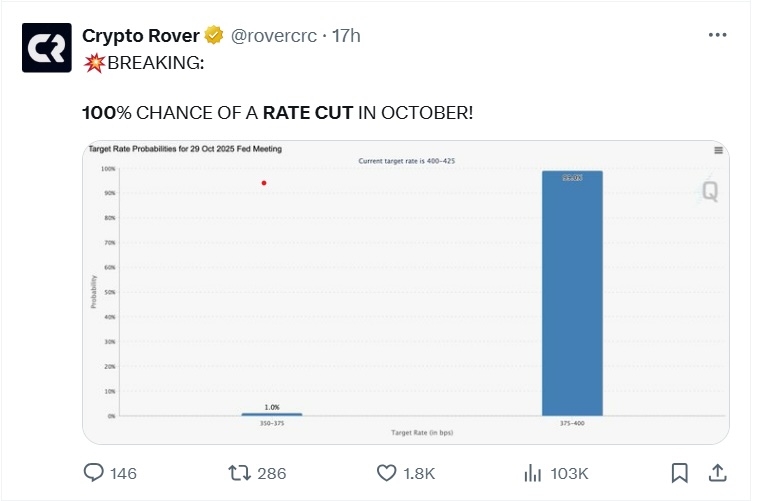773x501 pixels.
Task: Open the three-dot more options menu
Action: click(717, 35)
